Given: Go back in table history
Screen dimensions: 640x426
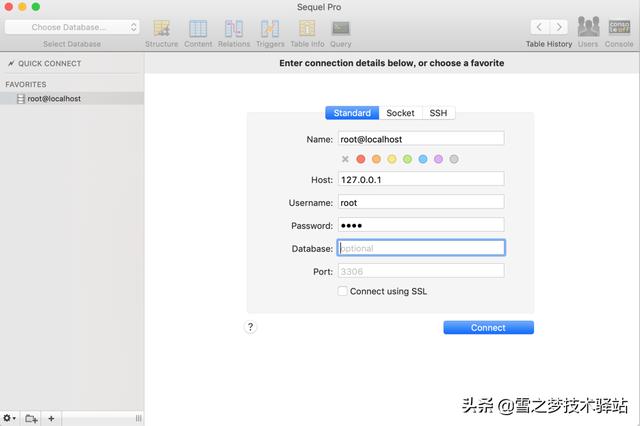Looking at the screenshot, I should tap(539, 27).
